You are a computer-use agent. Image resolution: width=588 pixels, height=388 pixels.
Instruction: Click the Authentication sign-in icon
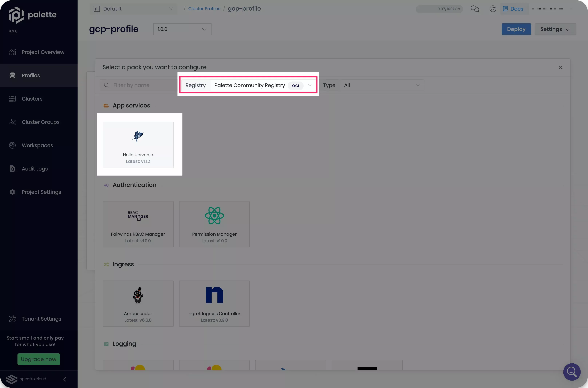point(106,185)
